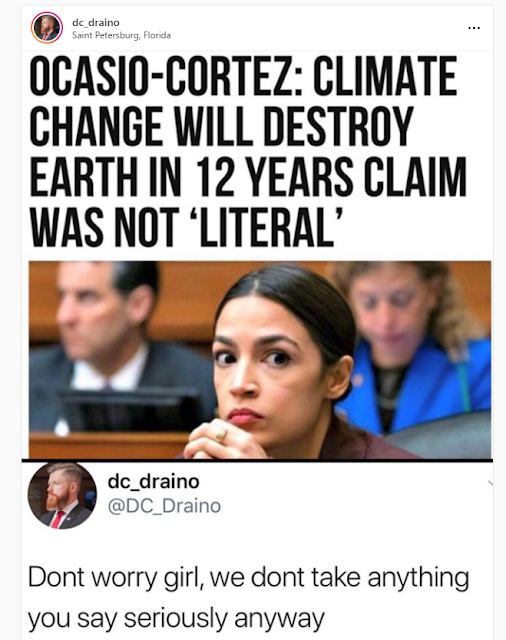
Task: Click the tweet text "seriously anyway"
Action: click(x=224, y=618)
